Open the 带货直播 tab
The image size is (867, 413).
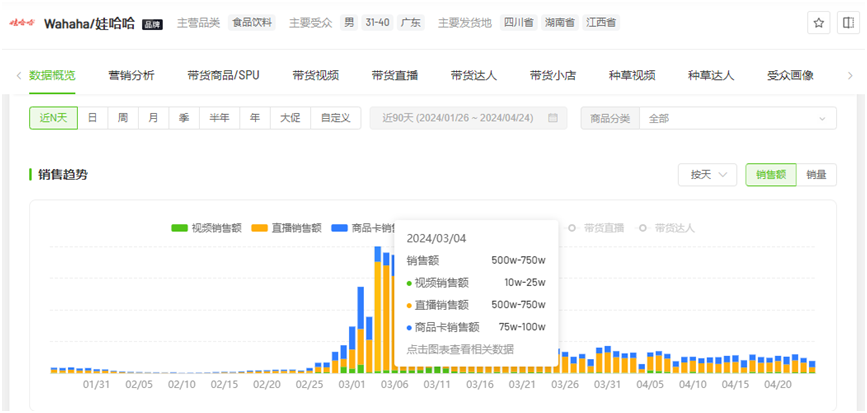(394, 75)
